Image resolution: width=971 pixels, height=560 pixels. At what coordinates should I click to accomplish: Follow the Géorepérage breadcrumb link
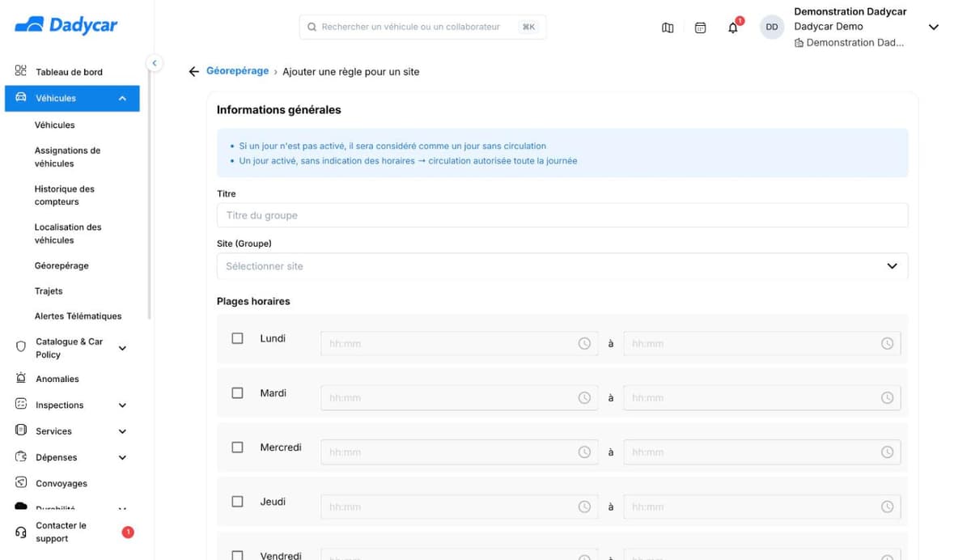click(237, 71)
